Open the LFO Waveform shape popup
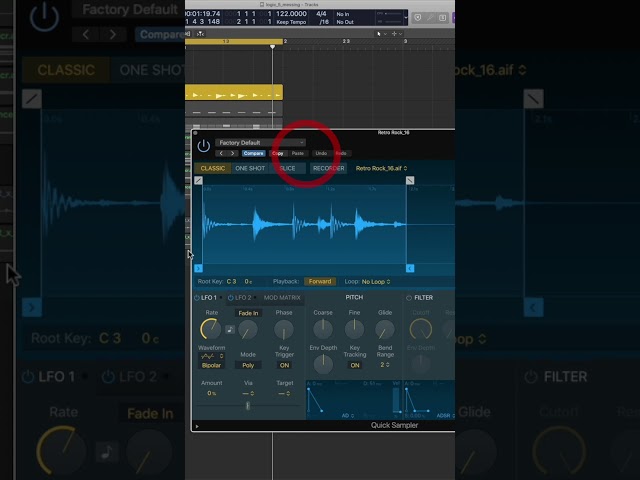Viewport: 640px width, 480px height. pyautogui.click(x=211, y=356)
